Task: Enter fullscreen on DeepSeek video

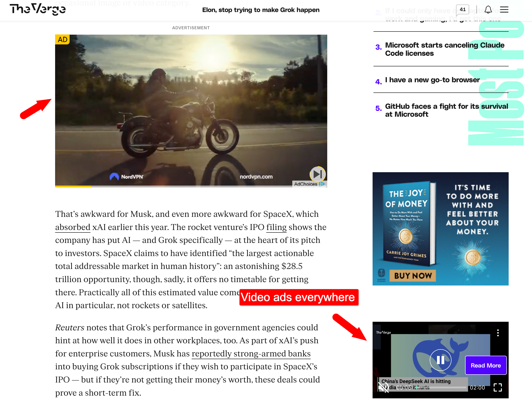Action: [497, 387]
